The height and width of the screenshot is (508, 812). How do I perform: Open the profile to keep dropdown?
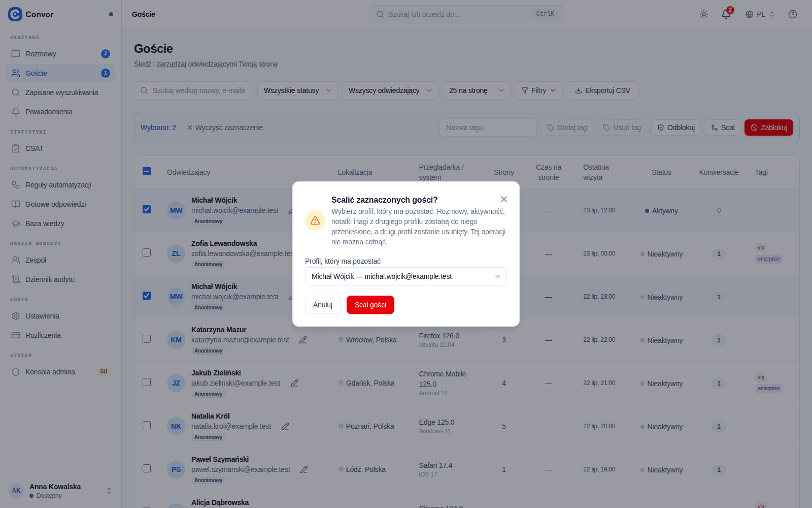click(x=406, y=276)
